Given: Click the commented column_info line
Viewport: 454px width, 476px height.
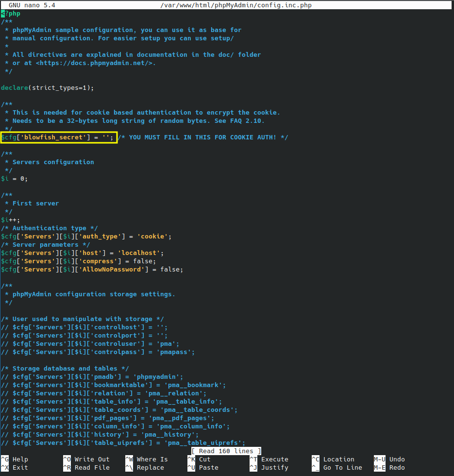Looking at the screenshot, I should (x=116, y=426).
